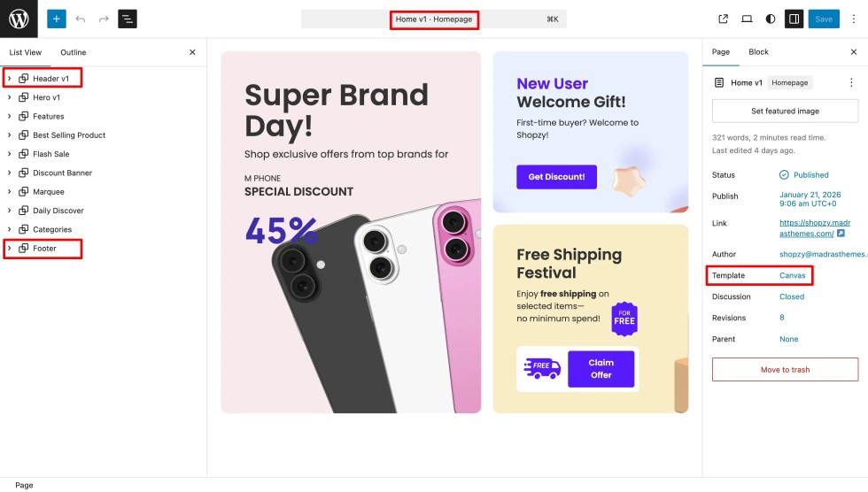Click the style contrast half-circle icon
868x492 pixels.
point(771,19)
